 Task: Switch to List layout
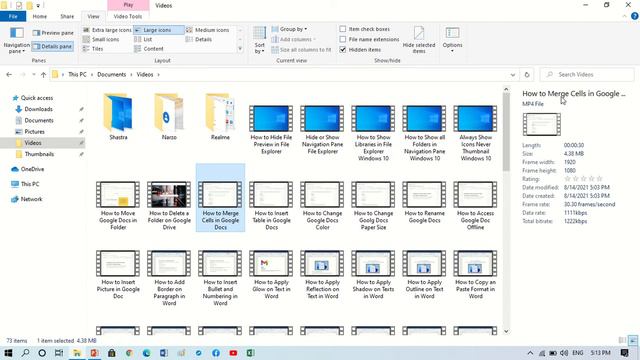(x=143, y=39)
